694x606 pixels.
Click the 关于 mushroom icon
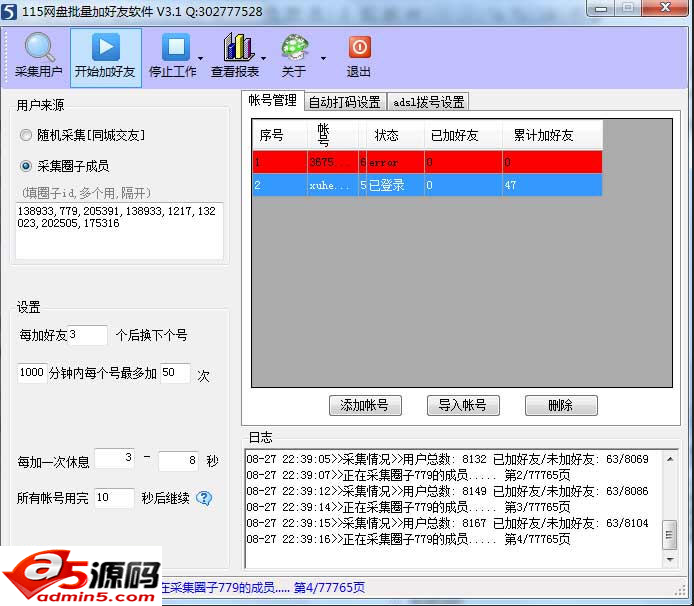(x=295, y=47)
